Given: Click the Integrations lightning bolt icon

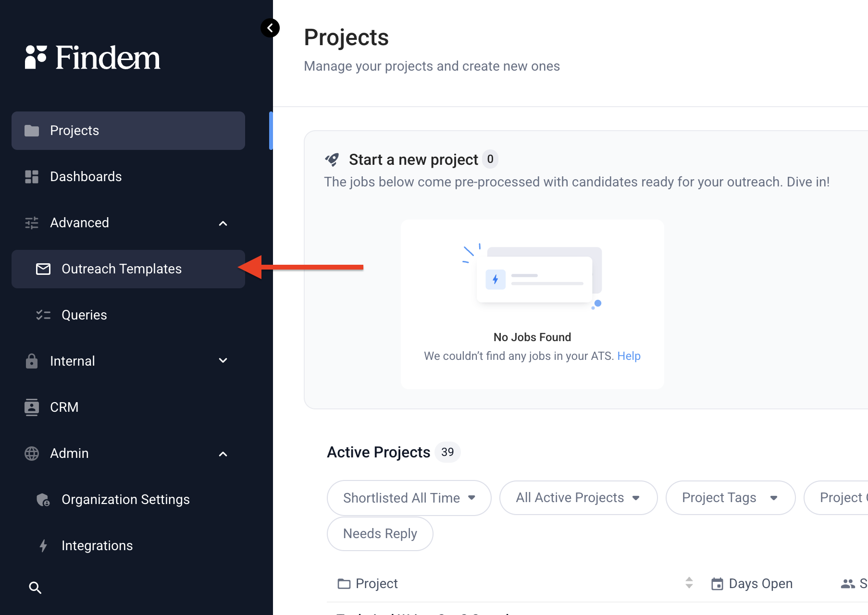Looking at the screenshot, I should tap(43, 546).
